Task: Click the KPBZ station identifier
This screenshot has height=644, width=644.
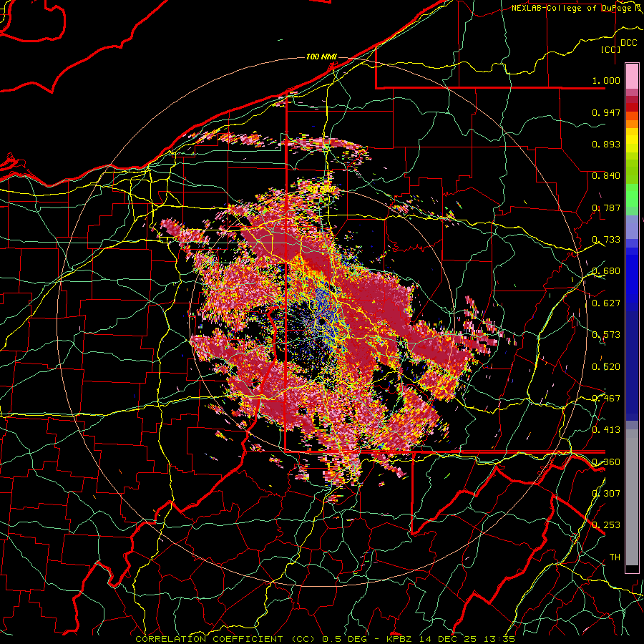Action: [x=399, y=639]
